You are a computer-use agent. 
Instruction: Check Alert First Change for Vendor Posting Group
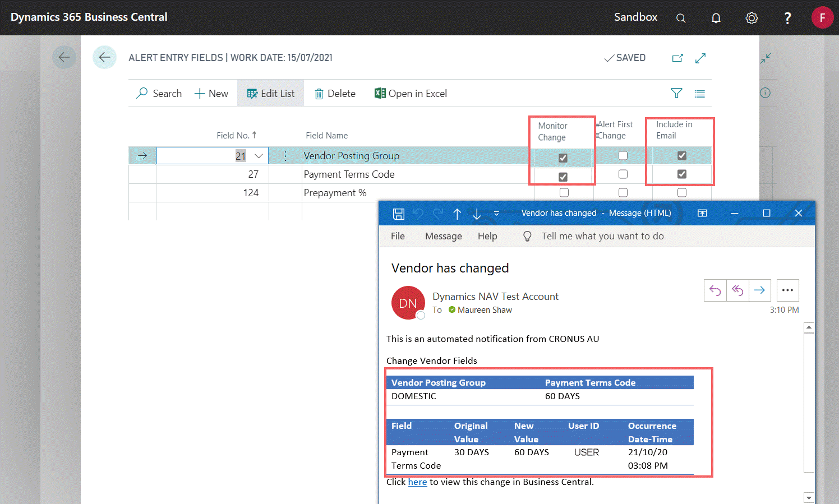click(623, 156)
